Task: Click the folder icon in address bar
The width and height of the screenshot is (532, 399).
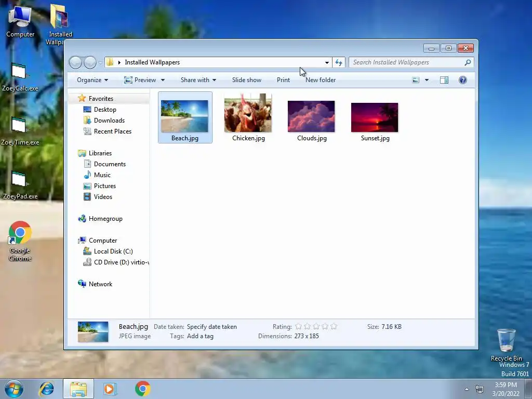Action: click(110, 62)
